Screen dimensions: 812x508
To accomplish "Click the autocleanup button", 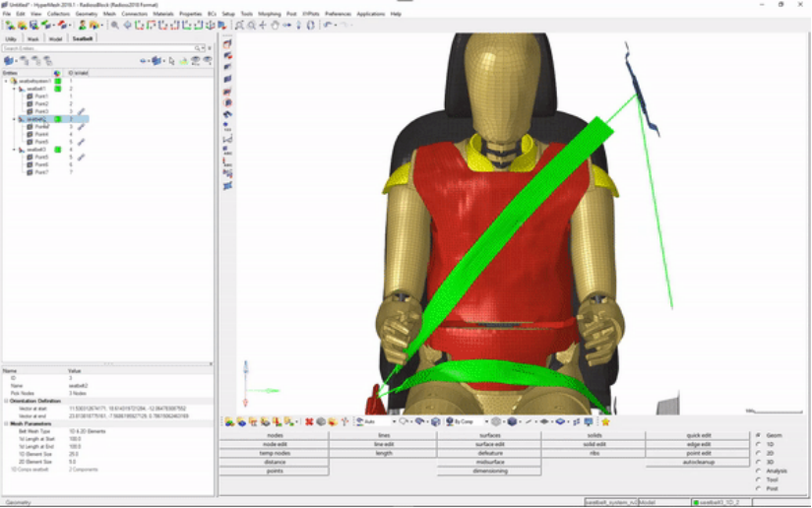I will pyautogui.click(x=698, y=462).
